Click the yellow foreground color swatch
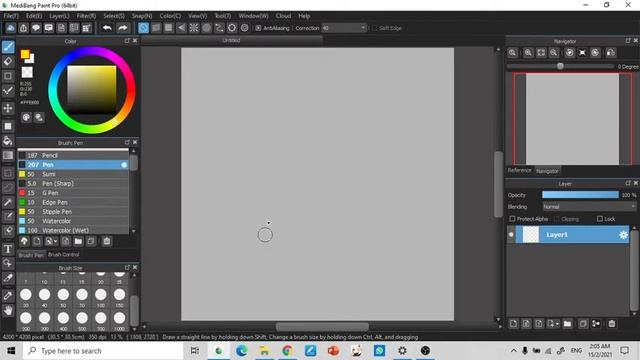Viewport: 640px width, 360px height. pyautogui.click(x=25, y=54)
